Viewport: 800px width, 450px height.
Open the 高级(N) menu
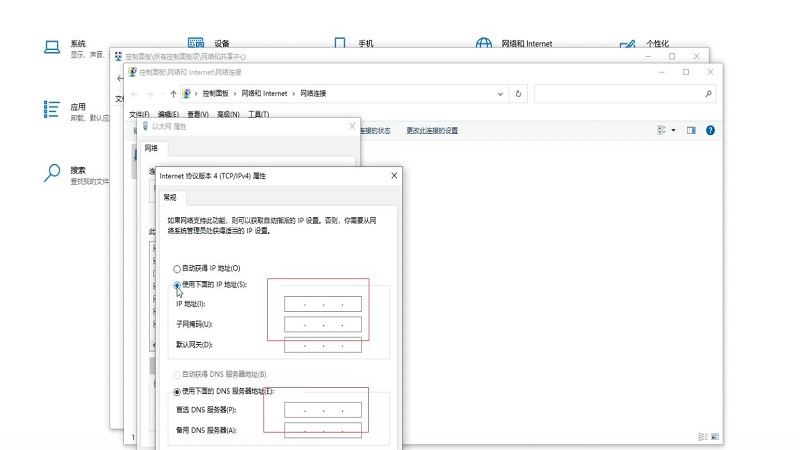click(228, 114)
